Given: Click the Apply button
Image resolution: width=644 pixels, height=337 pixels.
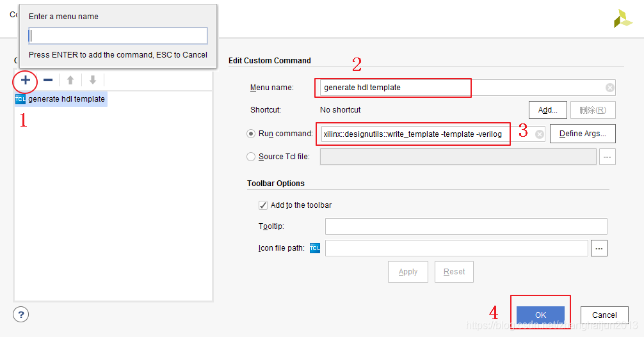Looking at the screenshot, I should 408,272.
